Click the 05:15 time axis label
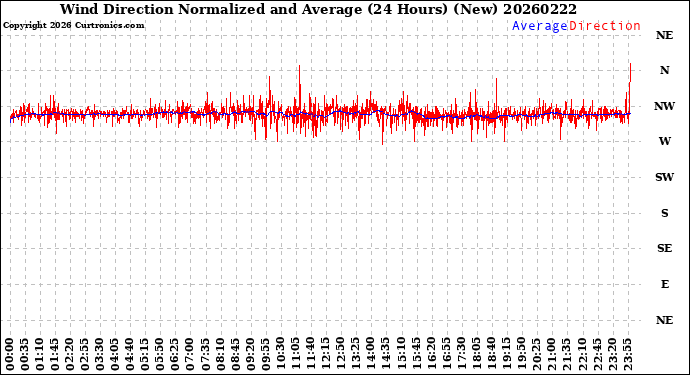The width and height of the screenshot is (690, 375). coord(145,354)
